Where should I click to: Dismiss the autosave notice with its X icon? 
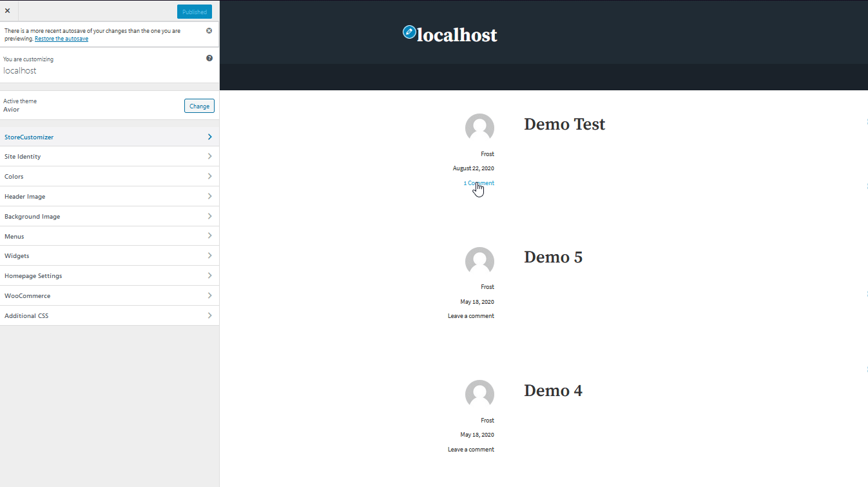(x=209, y=30)
